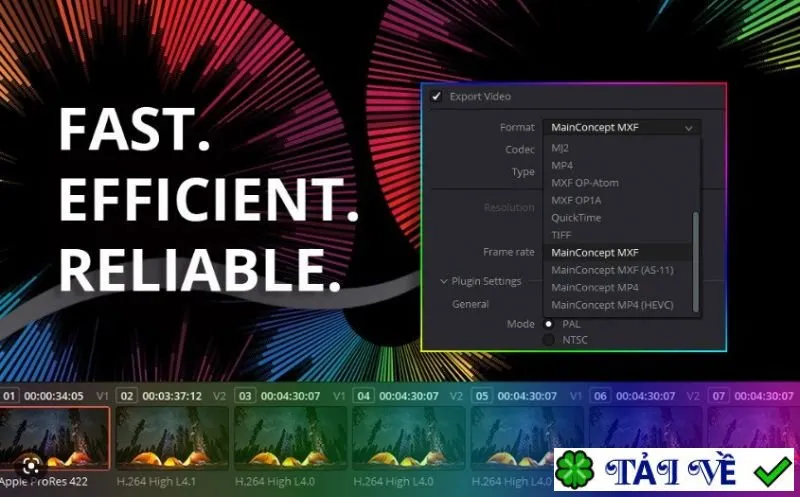Click the format list scrollbar
Image resolution: width=800 pixels, height=497 pixels.
[695, 261]
